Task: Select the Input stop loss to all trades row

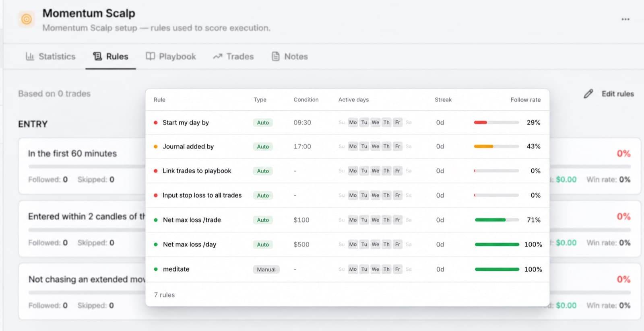Action: [347, 195]
